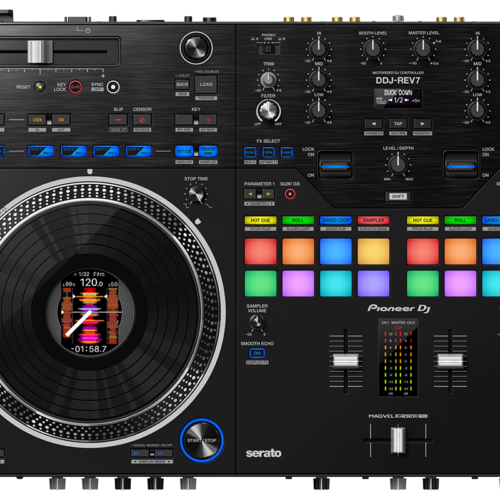This screenshot has height=500, width=500.
Task: Switch right deck pads to HOT CUE mode
Action: pyautogui.click(x=423, y=220)
